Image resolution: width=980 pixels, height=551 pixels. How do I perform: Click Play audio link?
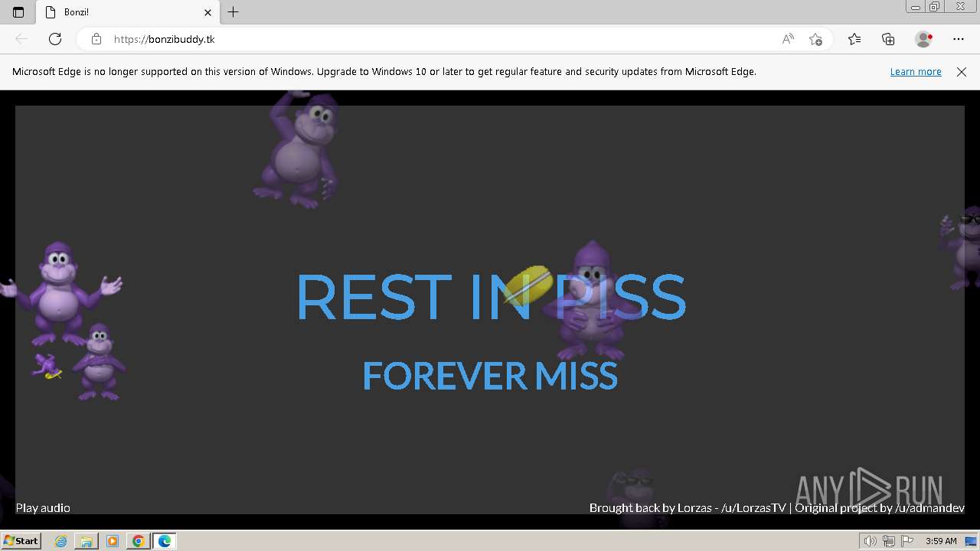tap(43, 507)
